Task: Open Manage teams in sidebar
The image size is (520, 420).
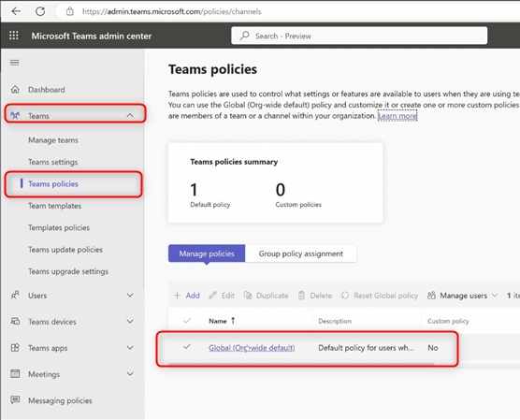Action: [x=53, y=140]
